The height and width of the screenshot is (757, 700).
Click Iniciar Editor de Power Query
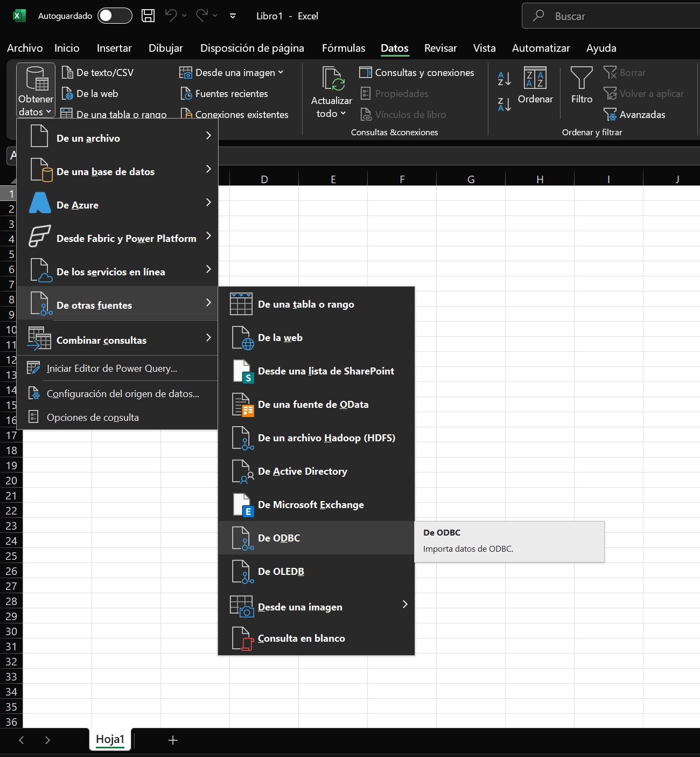click(x=111, y=369)
